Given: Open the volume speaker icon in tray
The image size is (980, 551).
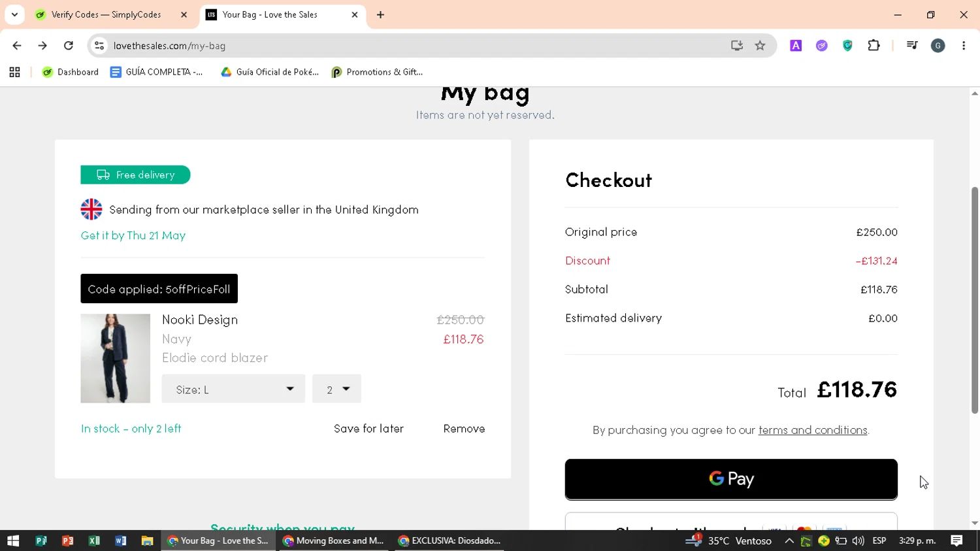Looking at the screenshot, I should pyautogui.click(x=858, y=541).
